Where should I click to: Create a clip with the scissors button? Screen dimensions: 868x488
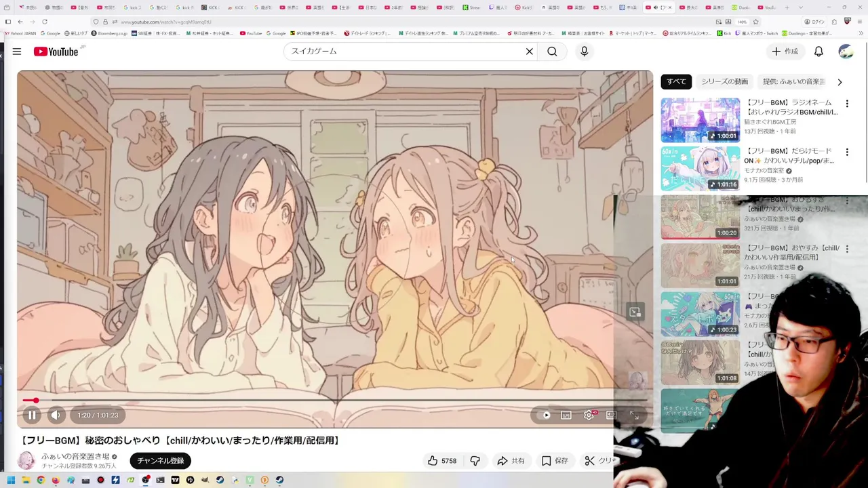click(x=597, y=461)
